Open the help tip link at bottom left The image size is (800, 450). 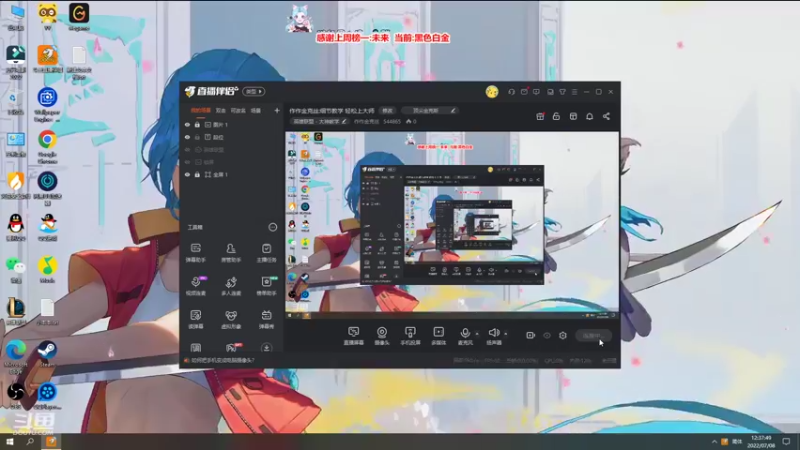point(220,360)
